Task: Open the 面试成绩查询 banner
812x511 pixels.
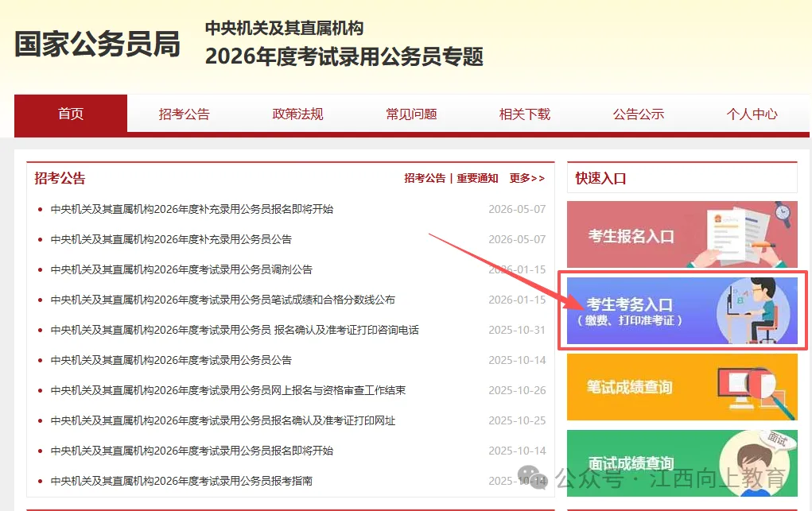Action: pos(682,463)
